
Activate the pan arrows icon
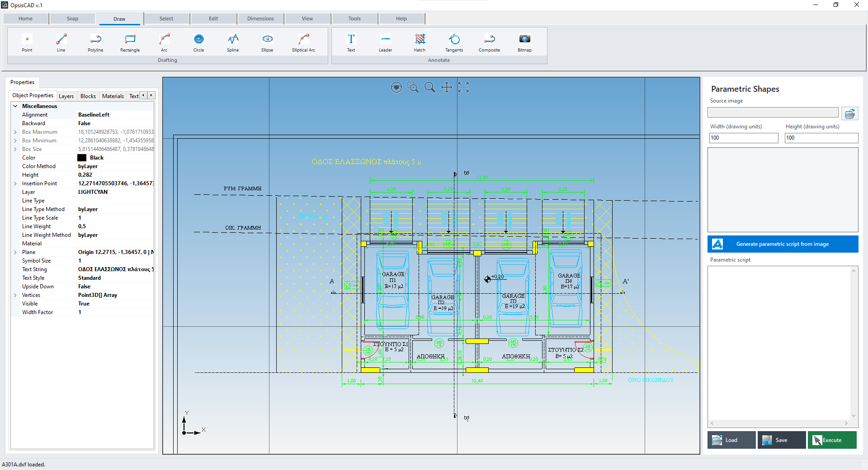[x=447, y=87]
